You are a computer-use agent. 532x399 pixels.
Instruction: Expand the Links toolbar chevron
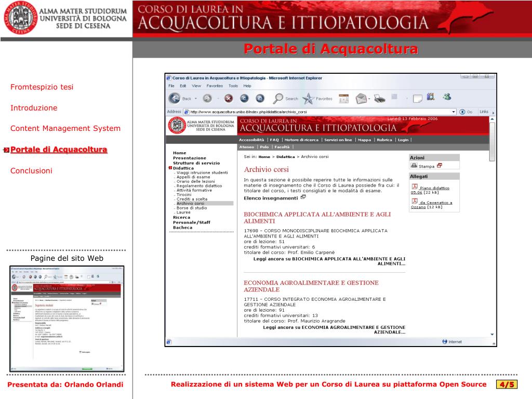click(494, 112)
